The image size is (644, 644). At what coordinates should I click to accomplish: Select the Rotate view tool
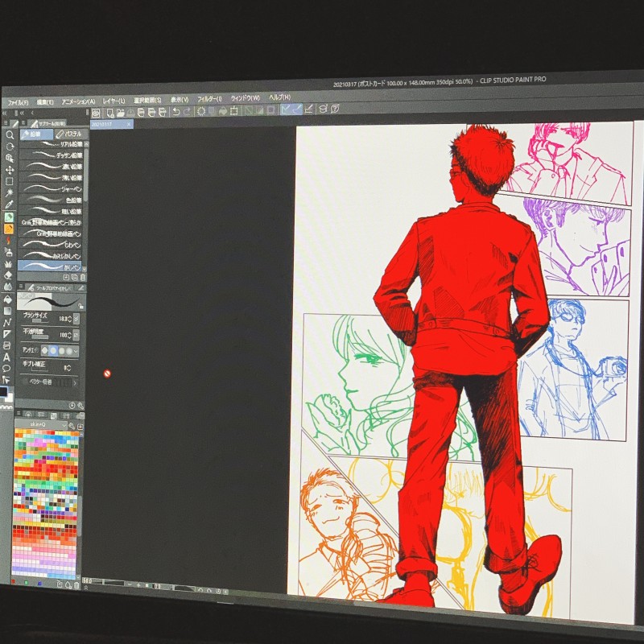(x=10, y=147)
